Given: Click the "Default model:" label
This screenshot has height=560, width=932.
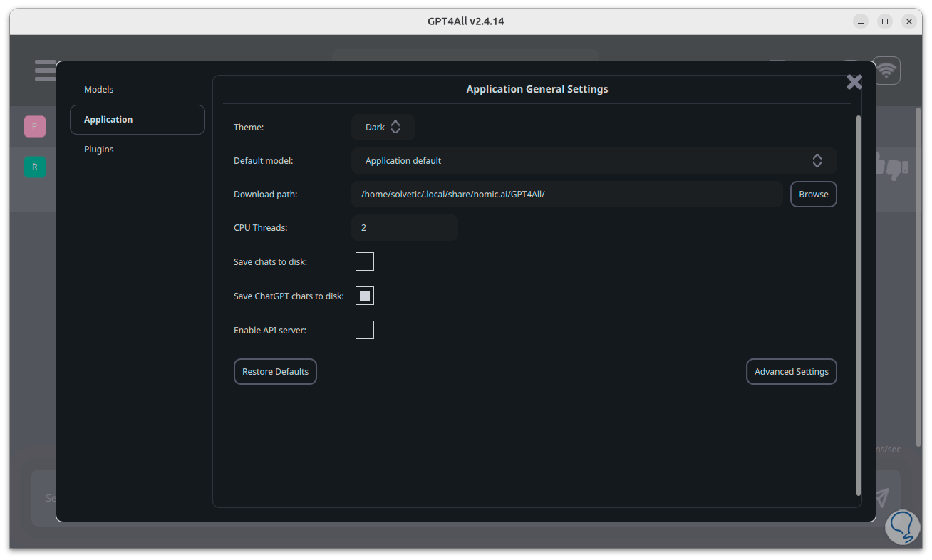Looking at the screenshot, I should (264, 161).
